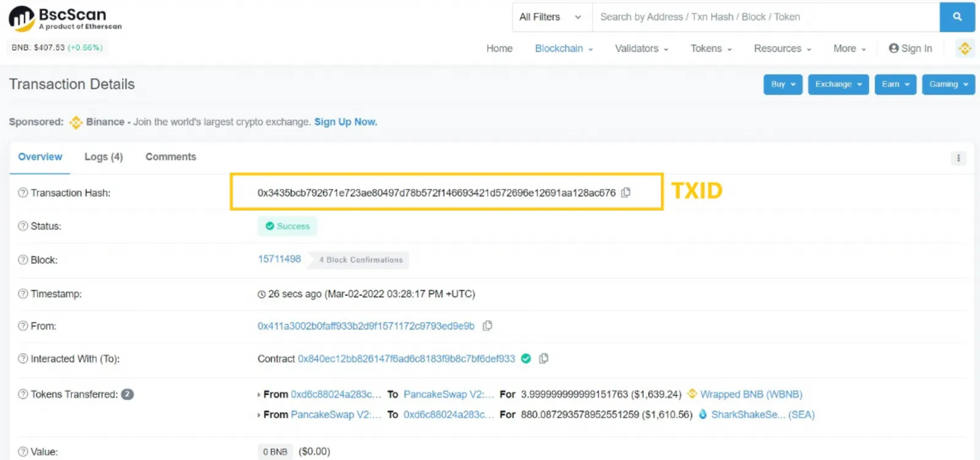
Task: Expand the Tokens menu
Action: click(x=711, y=48)
